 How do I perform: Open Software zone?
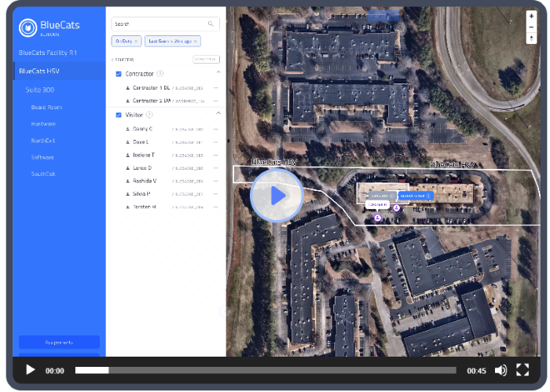42,157
